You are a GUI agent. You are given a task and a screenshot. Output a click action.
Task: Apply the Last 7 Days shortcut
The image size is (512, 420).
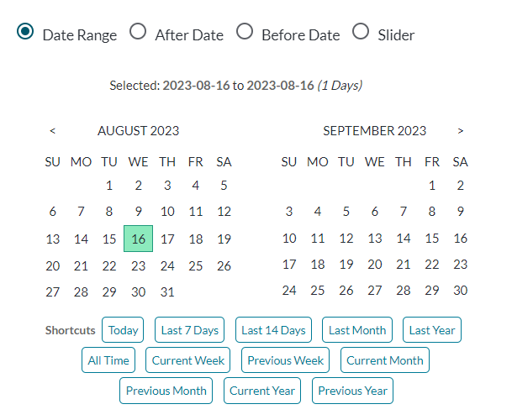tap(189, 330)
